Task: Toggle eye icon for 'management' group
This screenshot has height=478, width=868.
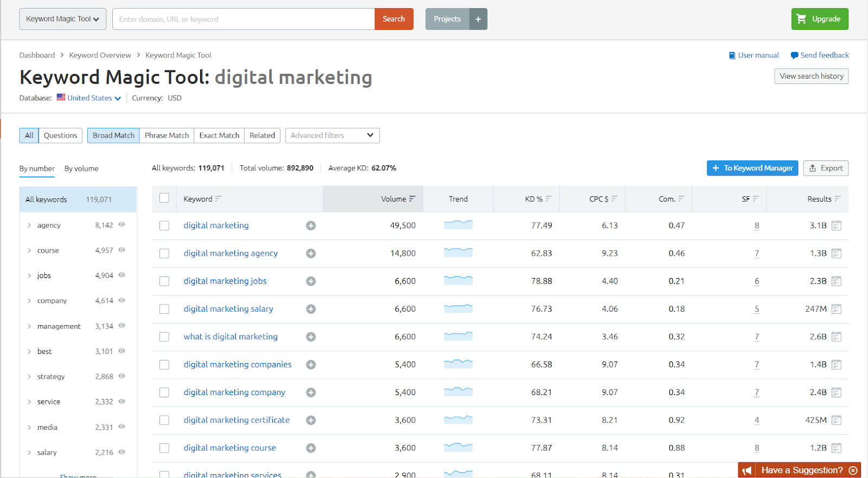Action: (x=122, y=326)
